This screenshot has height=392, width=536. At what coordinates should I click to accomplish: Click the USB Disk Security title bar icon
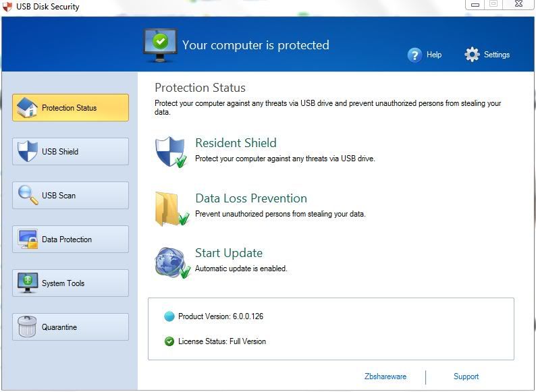[7, 7]
